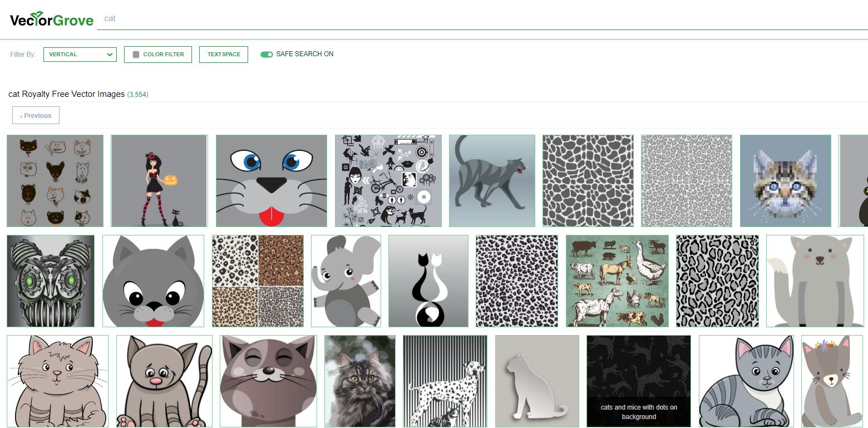This screenshot has height=428, width=868.
Task: Select the long-haired tabby cat photo-style image
Action: click(360, 381)
